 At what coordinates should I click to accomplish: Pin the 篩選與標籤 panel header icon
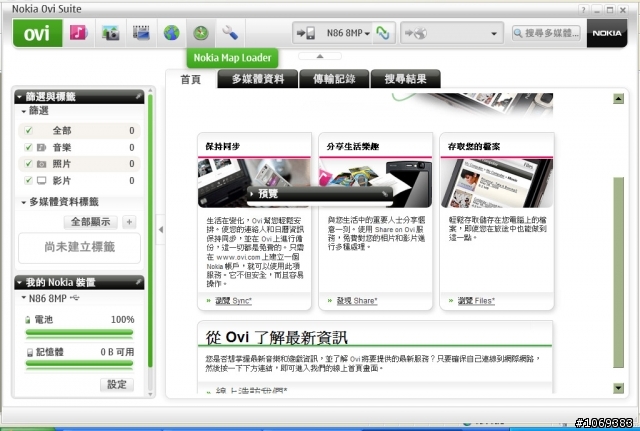138,96
